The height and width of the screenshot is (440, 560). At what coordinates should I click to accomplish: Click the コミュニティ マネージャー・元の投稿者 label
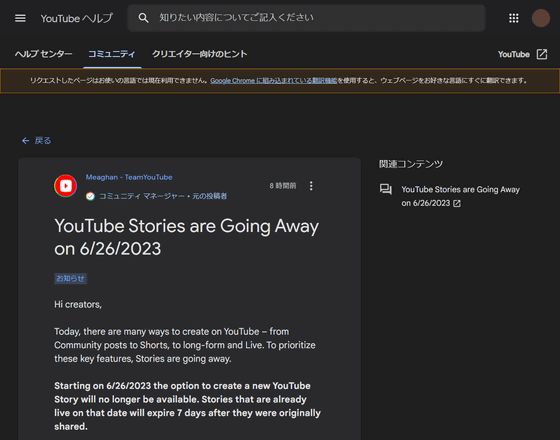(163, 196)
